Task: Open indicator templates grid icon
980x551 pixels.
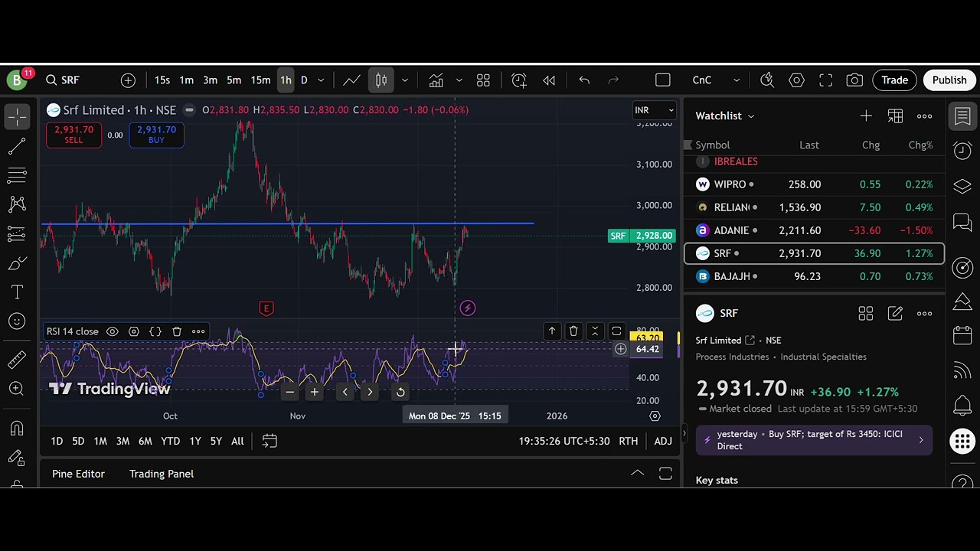Action: [x=483, y=80]
